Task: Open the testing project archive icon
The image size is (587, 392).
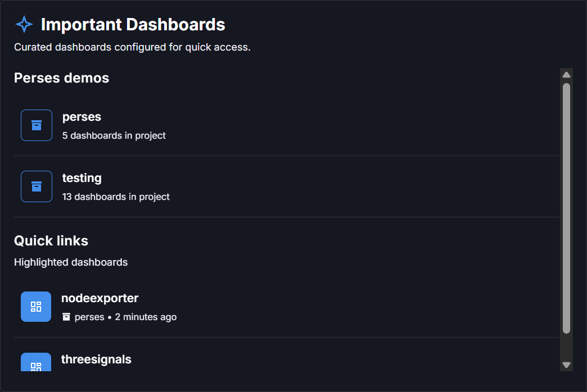Action: click(x=37, y=186)
